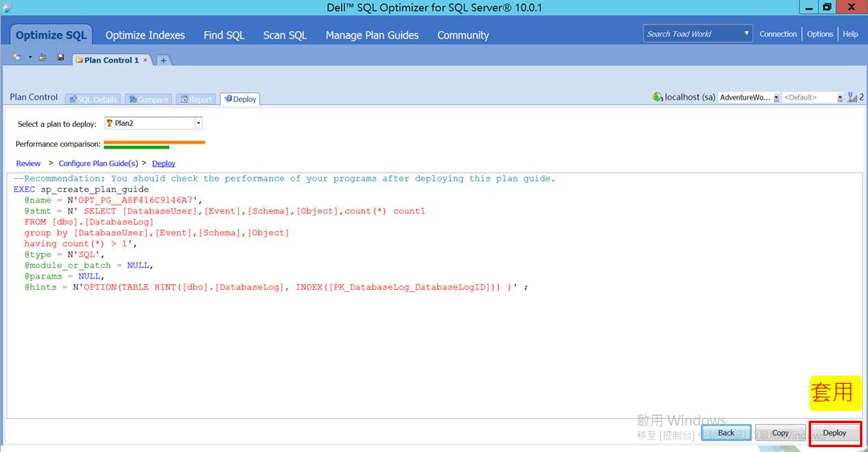The height and width of the screenshot is (452, 868).
Task: Click the group by line
Action: [156, 233]
